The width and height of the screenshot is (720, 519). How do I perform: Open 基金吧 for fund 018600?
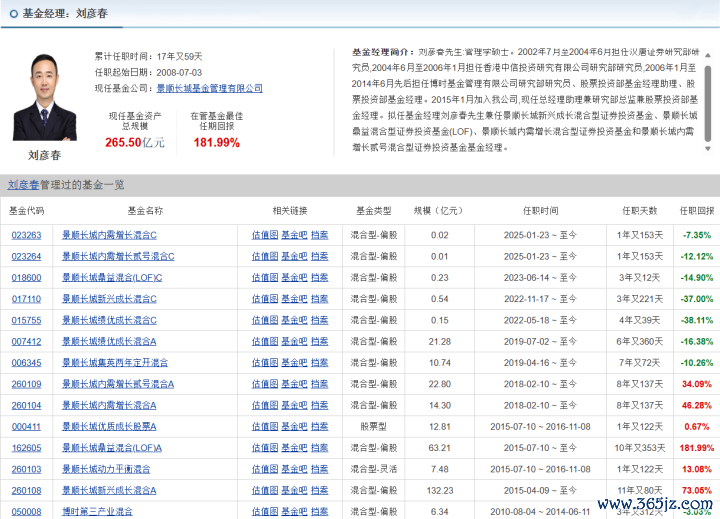pos(294,278)
